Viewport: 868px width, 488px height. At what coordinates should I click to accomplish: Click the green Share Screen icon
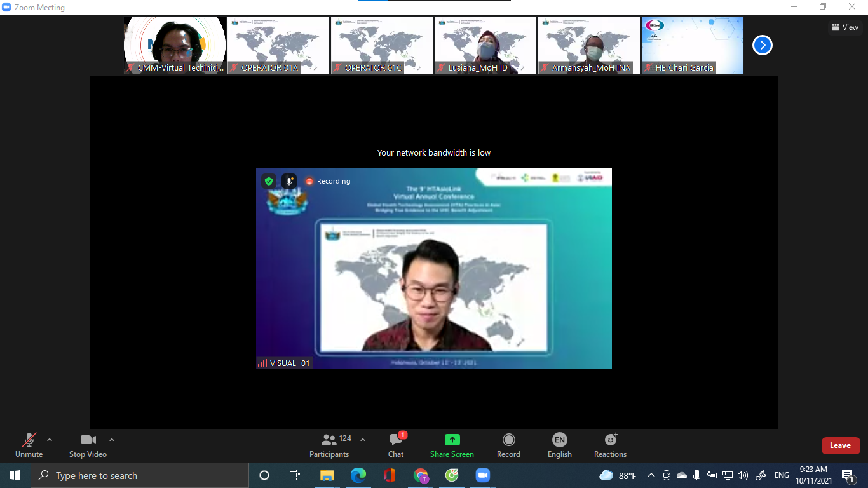pyautogui.click(x=452, y=440)
